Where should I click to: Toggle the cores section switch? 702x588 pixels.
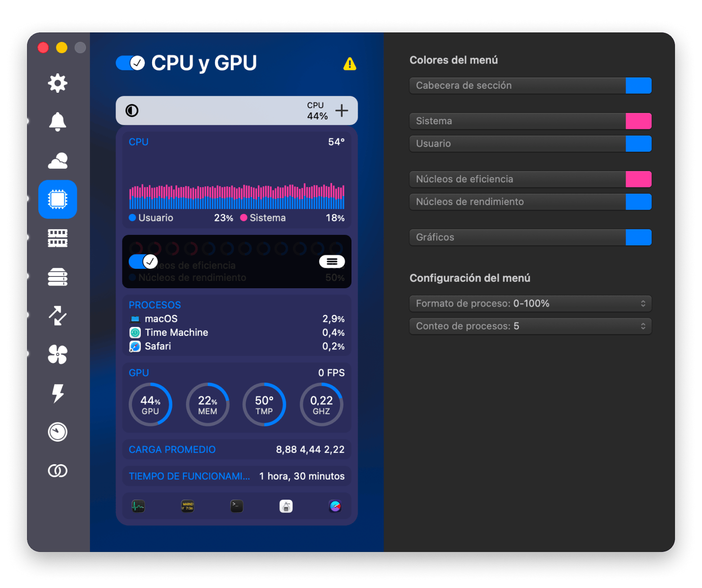[x=143, y=262]
